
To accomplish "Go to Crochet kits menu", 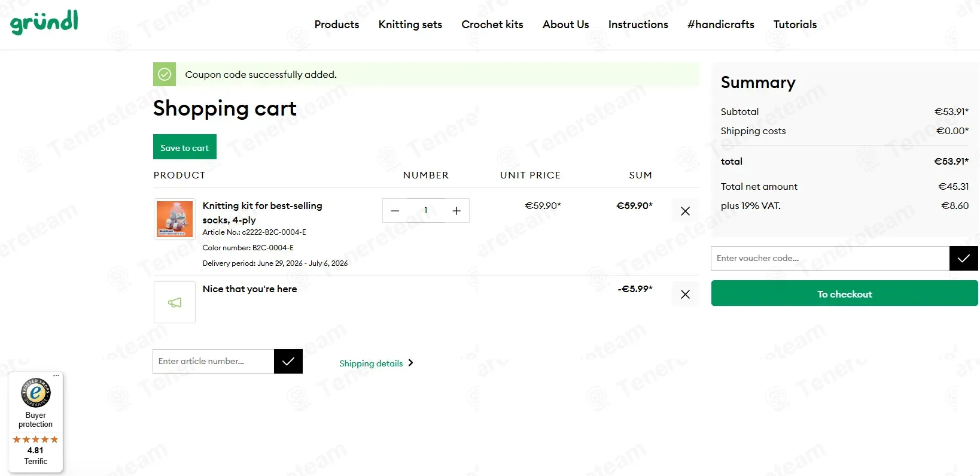I will click(x=492, y=25).
